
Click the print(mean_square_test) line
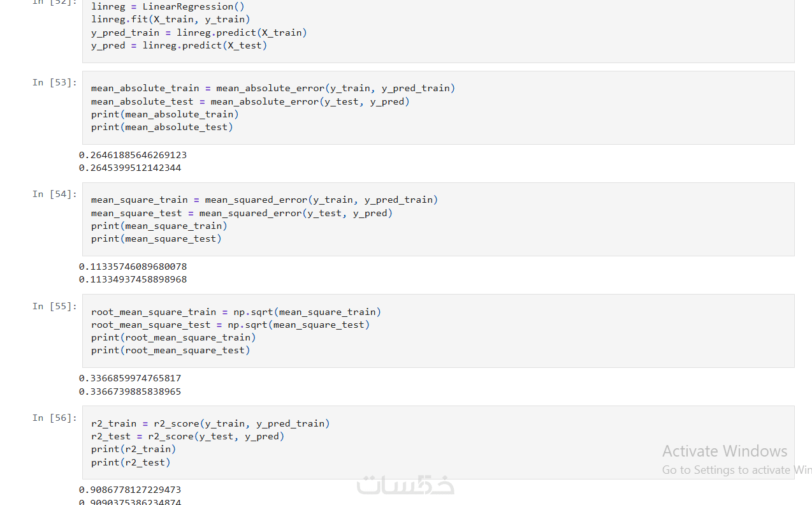(156, 238)
